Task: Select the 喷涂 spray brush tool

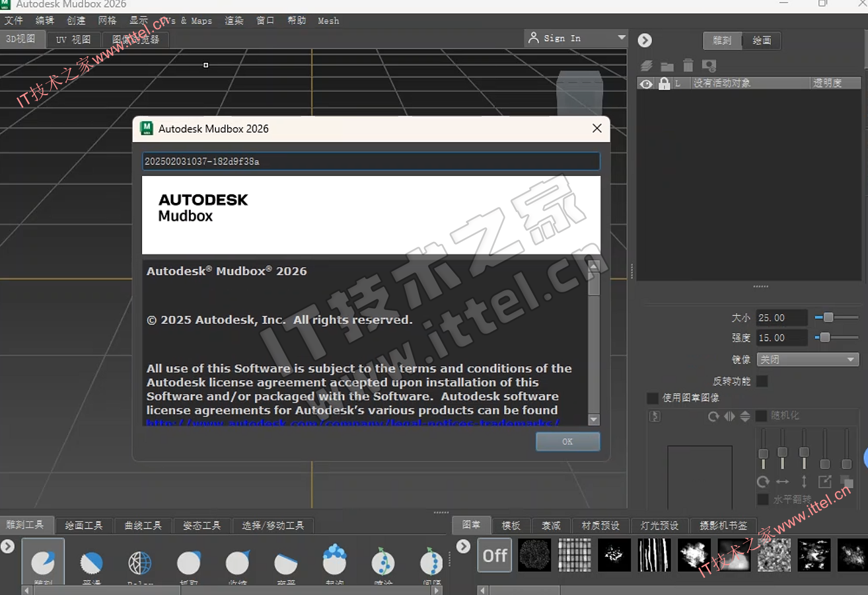Action: [x=383, y=561]
